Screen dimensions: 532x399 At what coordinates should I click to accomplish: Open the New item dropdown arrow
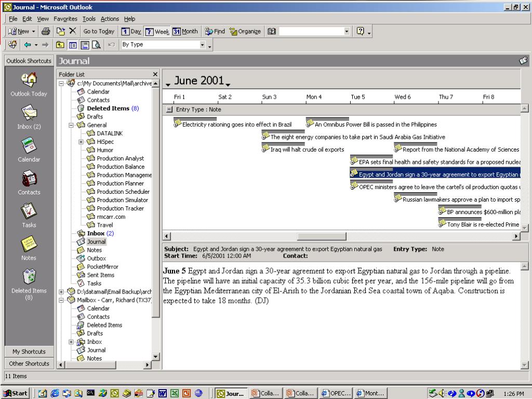34,32
